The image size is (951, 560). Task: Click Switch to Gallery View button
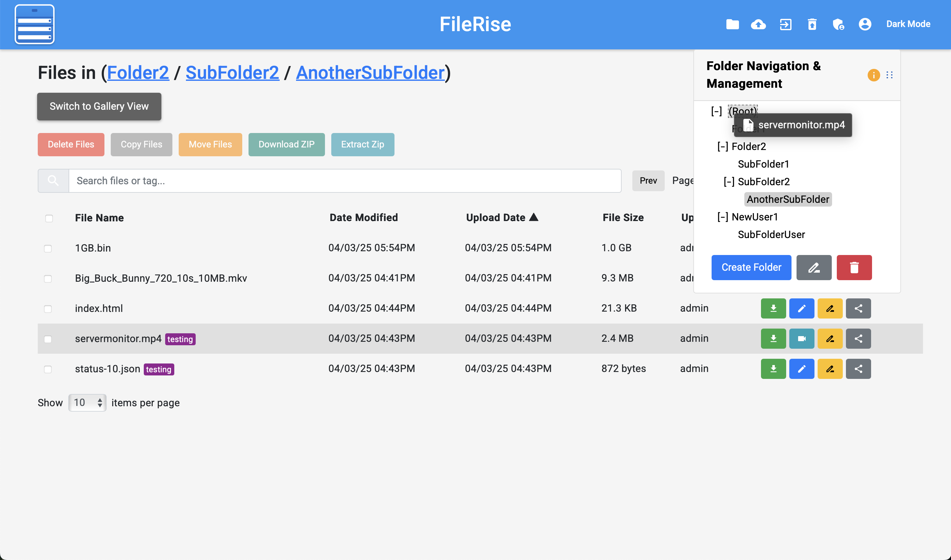pyautogui.click(x=99, y=106)
